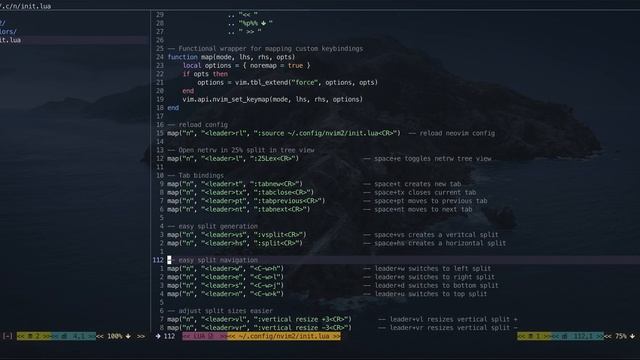Click the '-- reload config' comment
The width and height of the screenshot is (640, 360).
click(198, 125)
